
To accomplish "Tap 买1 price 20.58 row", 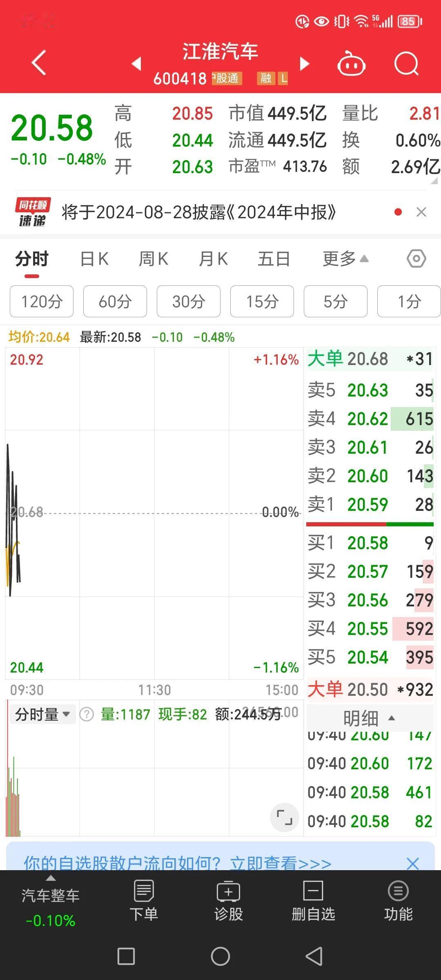I will coord(370,543).
